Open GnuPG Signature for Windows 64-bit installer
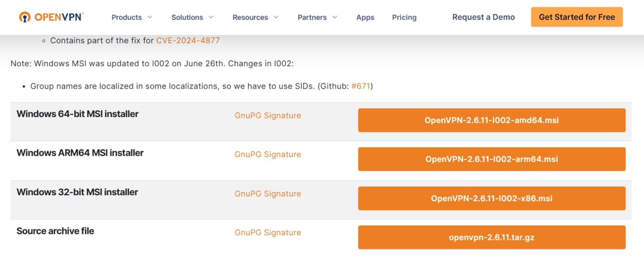Screen dimensions: 644x277 pos(268,115)
